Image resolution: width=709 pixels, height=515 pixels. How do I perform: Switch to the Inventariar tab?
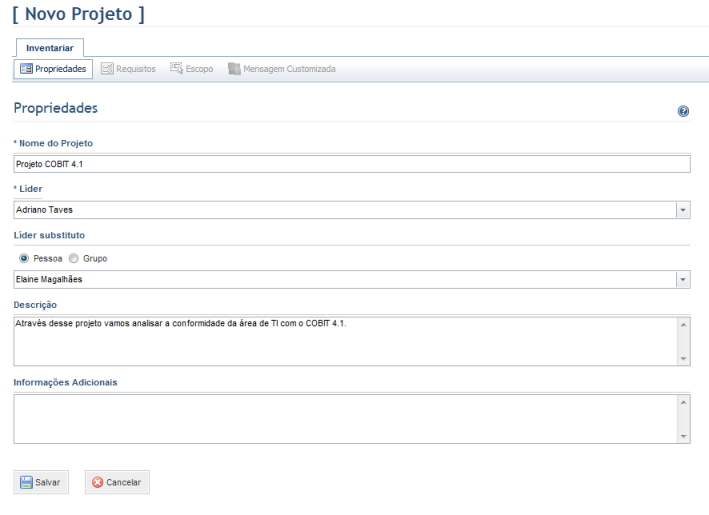50,48
